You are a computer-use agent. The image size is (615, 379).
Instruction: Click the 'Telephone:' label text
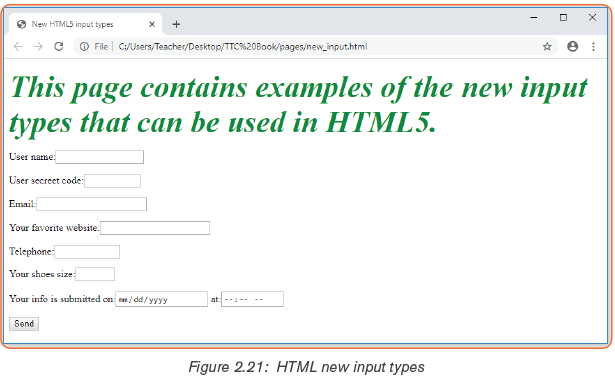[31, 251]
